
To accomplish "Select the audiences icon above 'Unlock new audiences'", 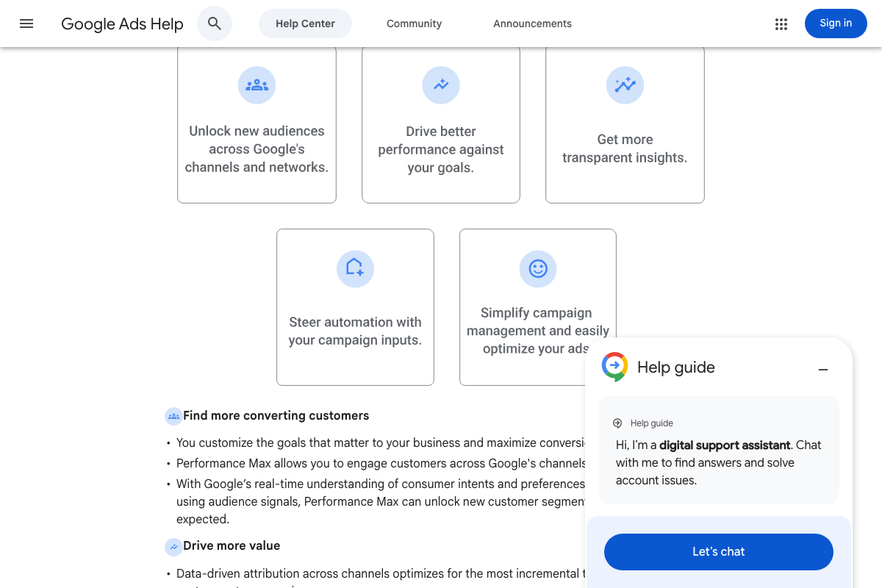I will (x=257, y=85).
